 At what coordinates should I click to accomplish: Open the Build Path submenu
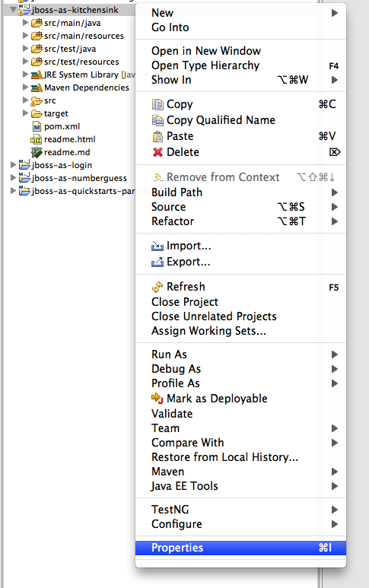240,192
